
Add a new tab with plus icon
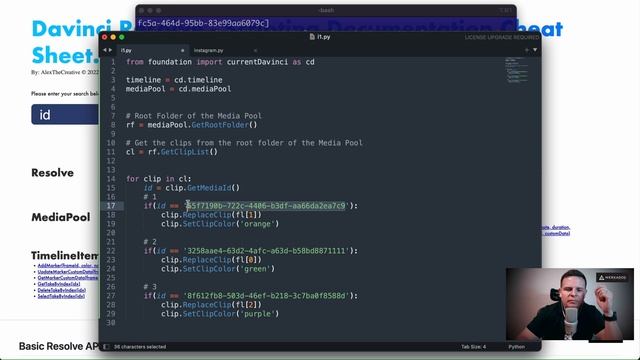[527, 50]
